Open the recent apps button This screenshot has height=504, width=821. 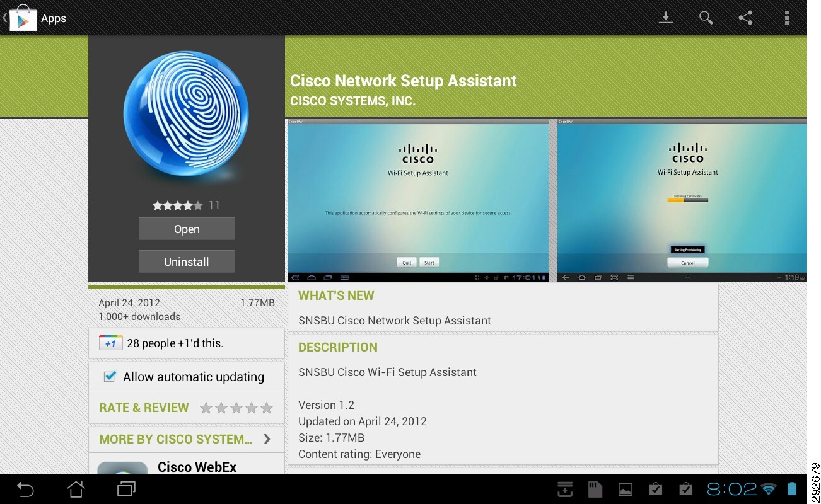click(126, 489)
